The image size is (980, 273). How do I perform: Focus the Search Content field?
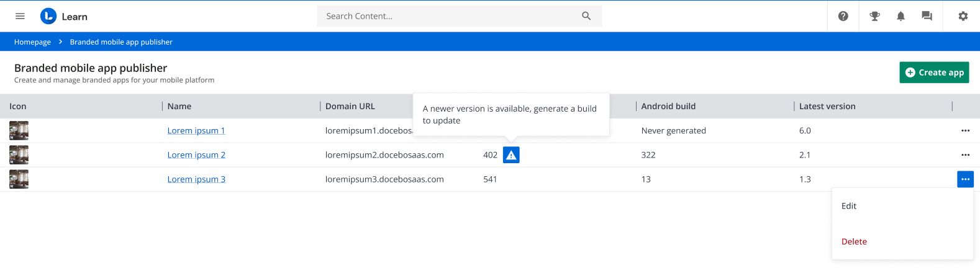pos(447,16)
